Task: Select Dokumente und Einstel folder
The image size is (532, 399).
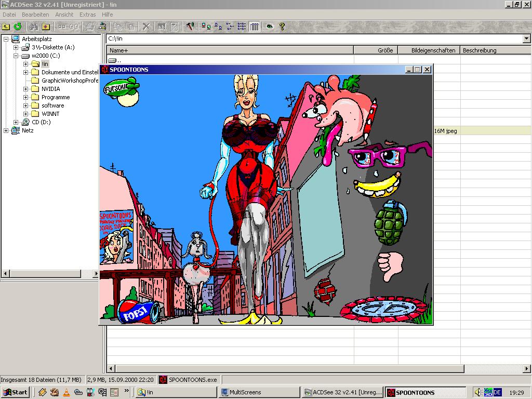Action: point(70,72)
